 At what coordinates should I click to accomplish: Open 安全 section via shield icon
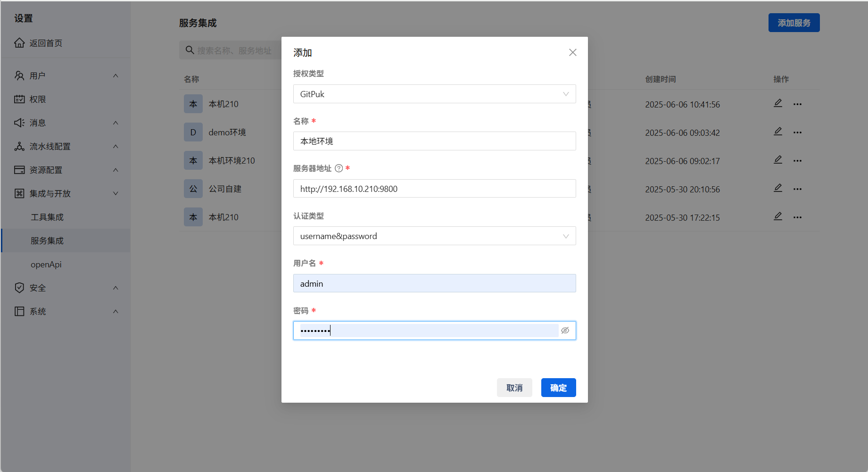pyautogui.click(x=19, y=288)
